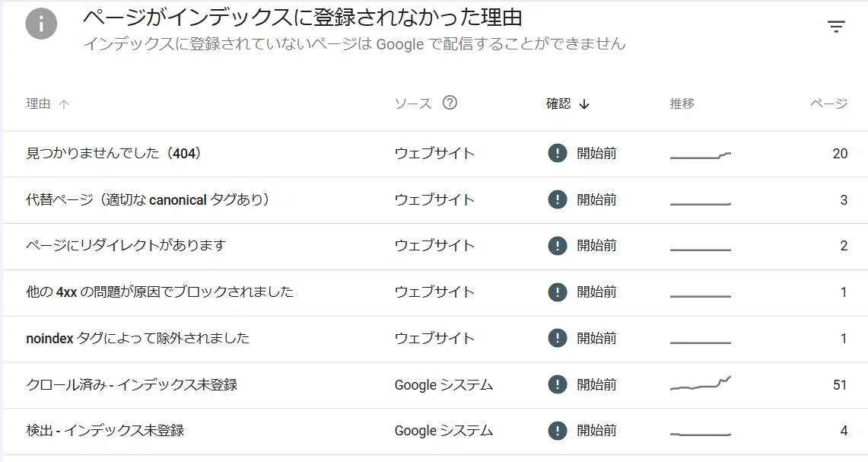Open 見つかりませんでした（404）row details

(x=437, y=154)
